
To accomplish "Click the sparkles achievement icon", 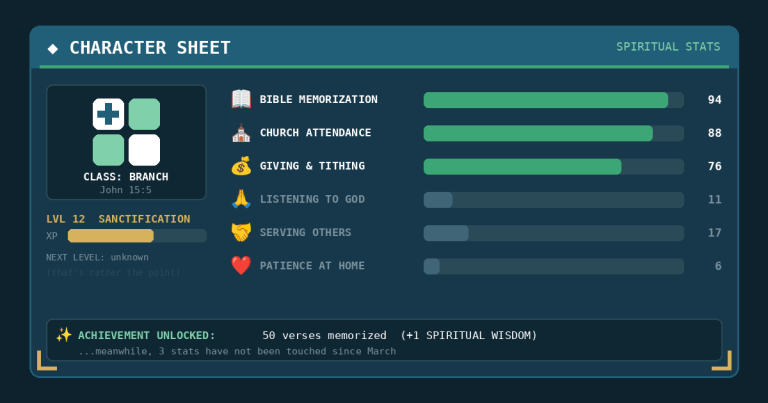I will pos(64,335).
